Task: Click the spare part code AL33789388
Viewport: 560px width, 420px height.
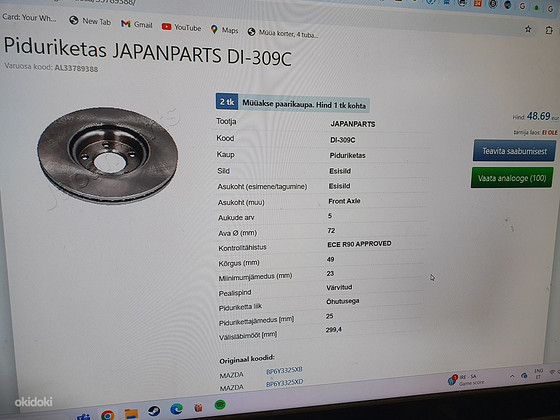Action: tap(76, 68)
